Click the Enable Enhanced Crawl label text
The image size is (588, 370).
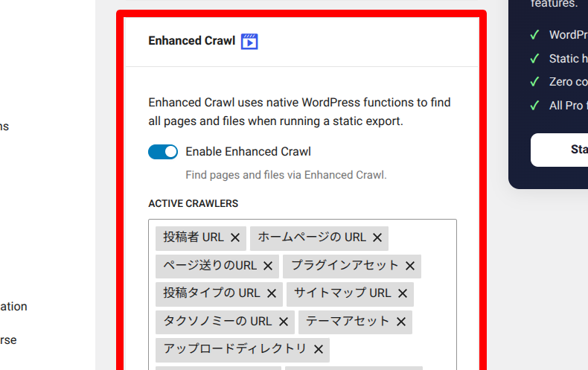249,152
